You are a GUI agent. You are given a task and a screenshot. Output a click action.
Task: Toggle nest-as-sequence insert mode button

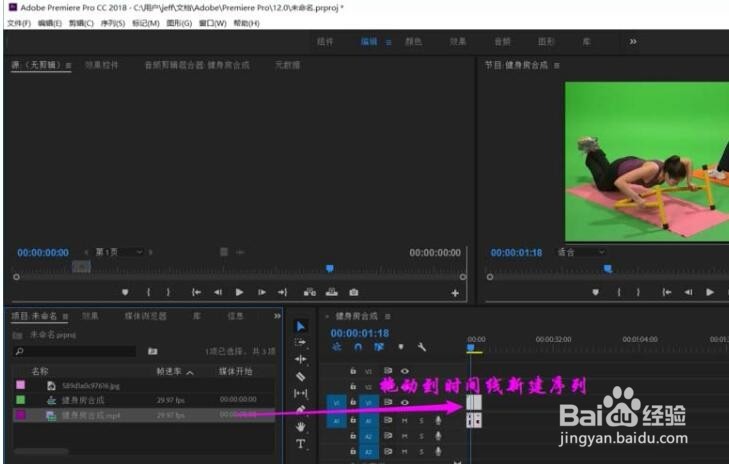coord(337,347)
